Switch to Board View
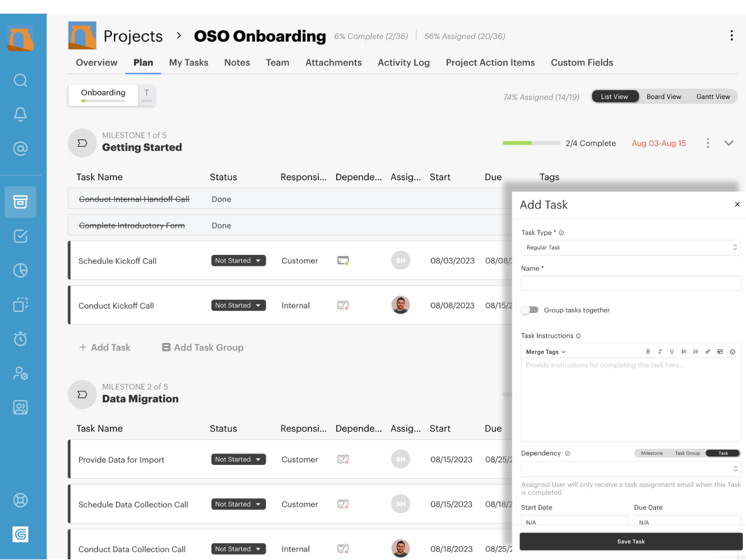The height and width of the screenshot is (560, 746). coord(663,96)
